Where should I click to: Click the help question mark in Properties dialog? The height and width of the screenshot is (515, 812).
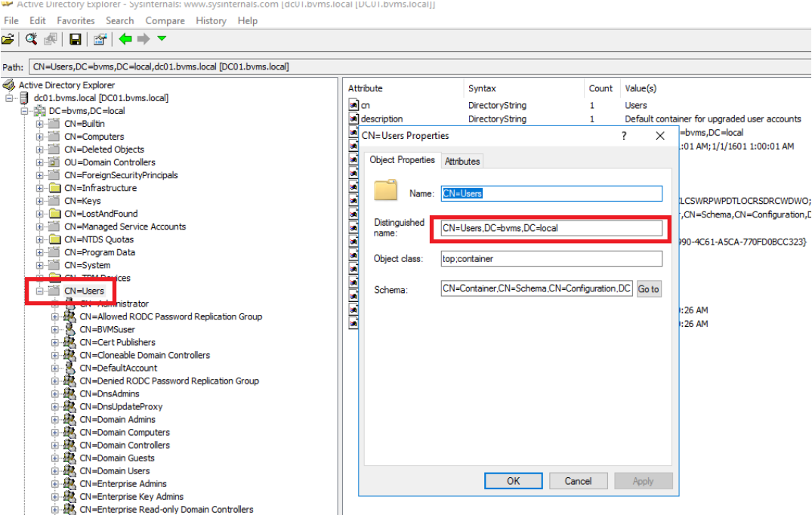pos(624,136)
